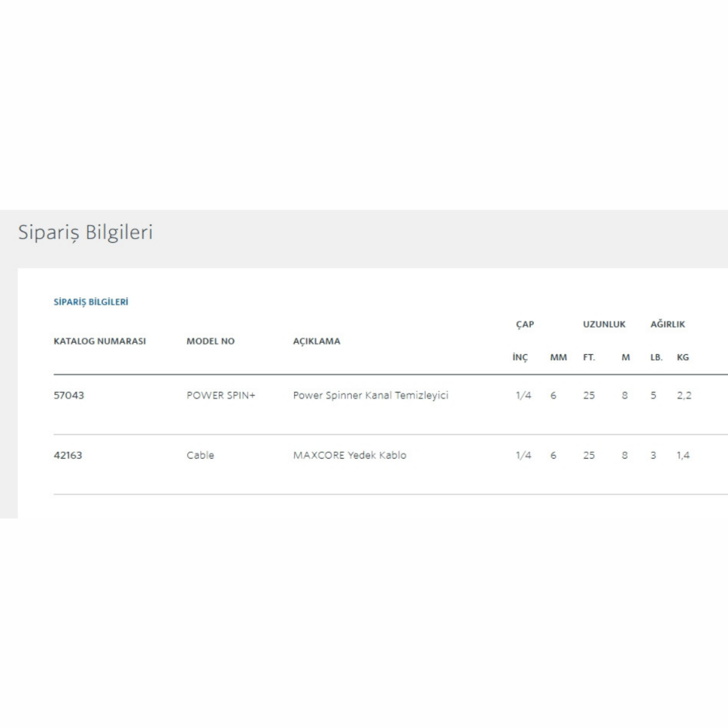Select the blue SİPARİŞ BİLGİLERİ table title
728x728 pixels.
(x=91, y=302)
